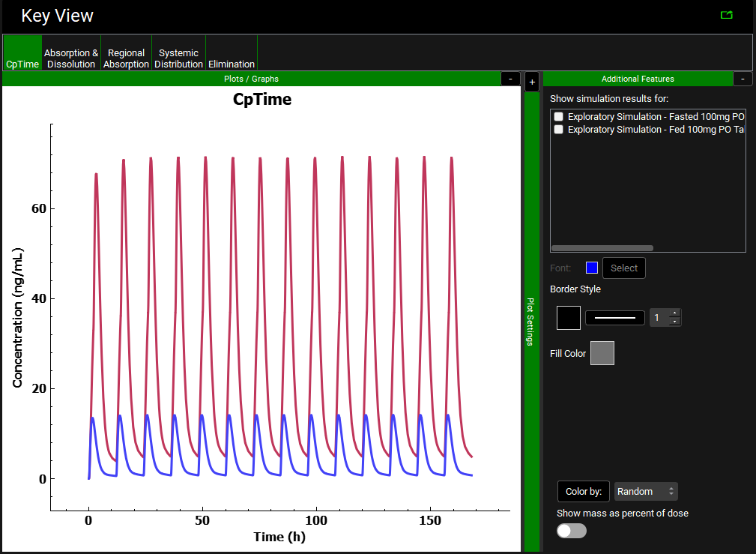The height and width of the screenshot is (554, 756).
Task: Toggle Show mass as percent of dose
Action: point(572,531)
